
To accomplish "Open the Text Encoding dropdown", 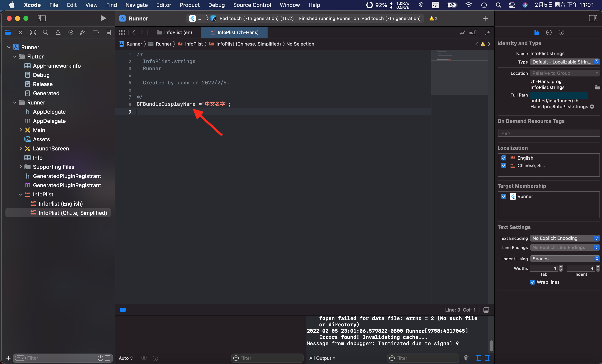I will pos(565,238).
